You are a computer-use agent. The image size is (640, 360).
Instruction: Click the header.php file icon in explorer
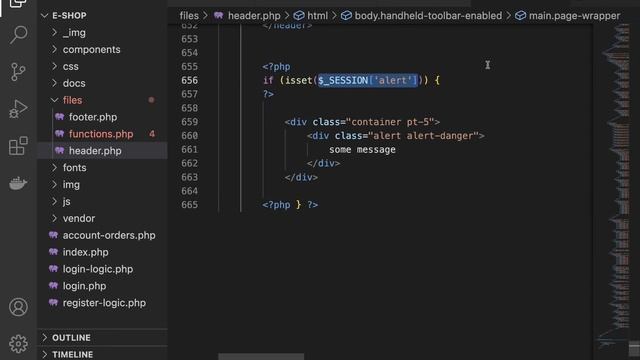tap(60, 151)
